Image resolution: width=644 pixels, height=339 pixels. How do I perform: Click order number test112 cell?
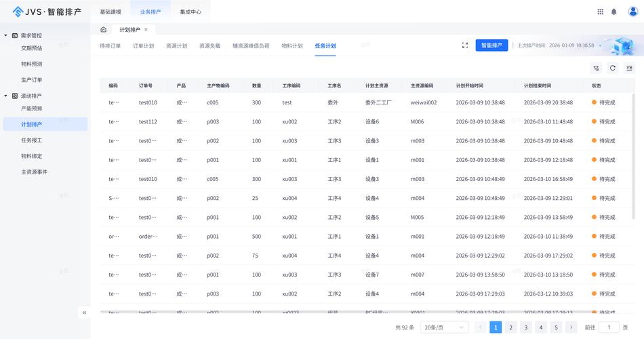(x=148, y=121)
